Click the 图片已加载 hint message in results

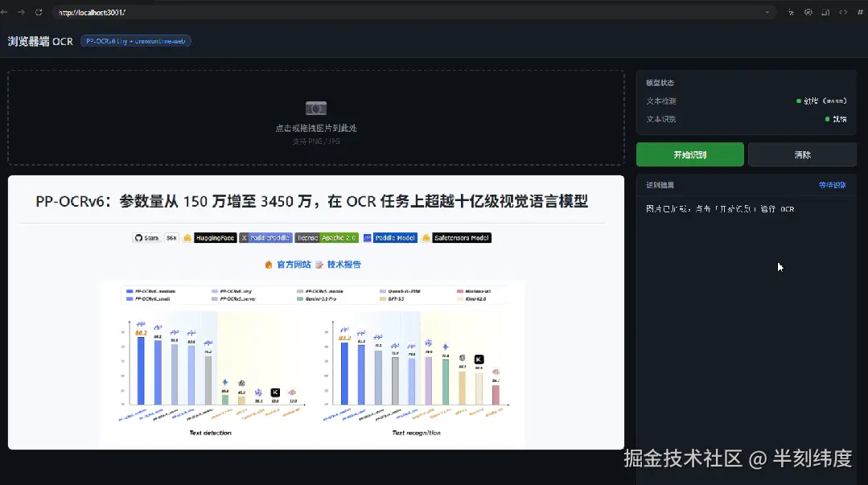[720, 209]
